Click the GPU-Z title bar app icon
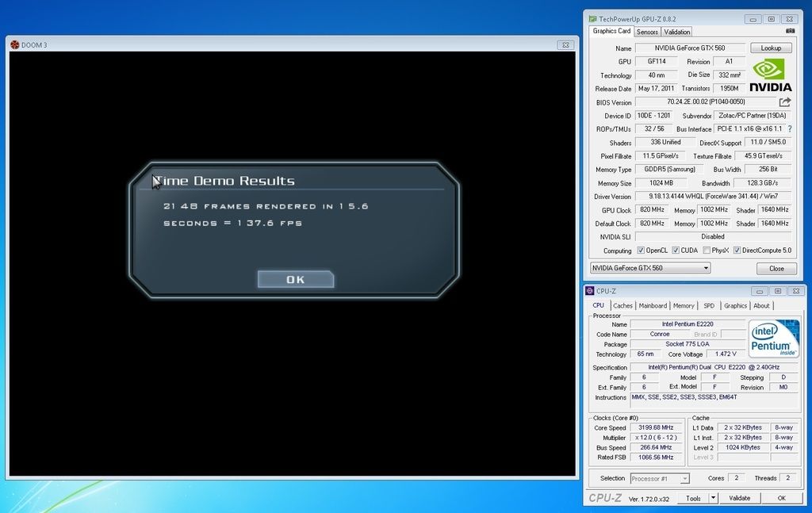 (x=592, y=19)
